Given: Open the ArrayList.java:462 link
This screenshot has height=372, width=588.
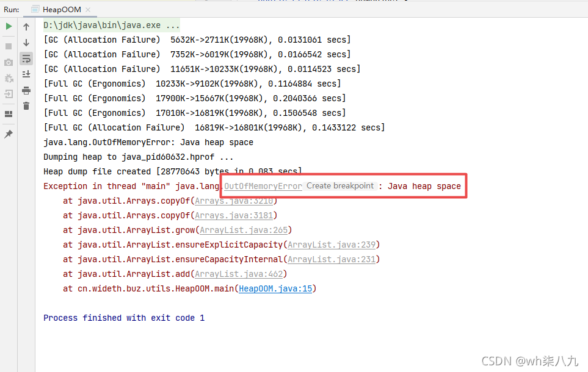Looking at the screenshot, I should point(239,274).
